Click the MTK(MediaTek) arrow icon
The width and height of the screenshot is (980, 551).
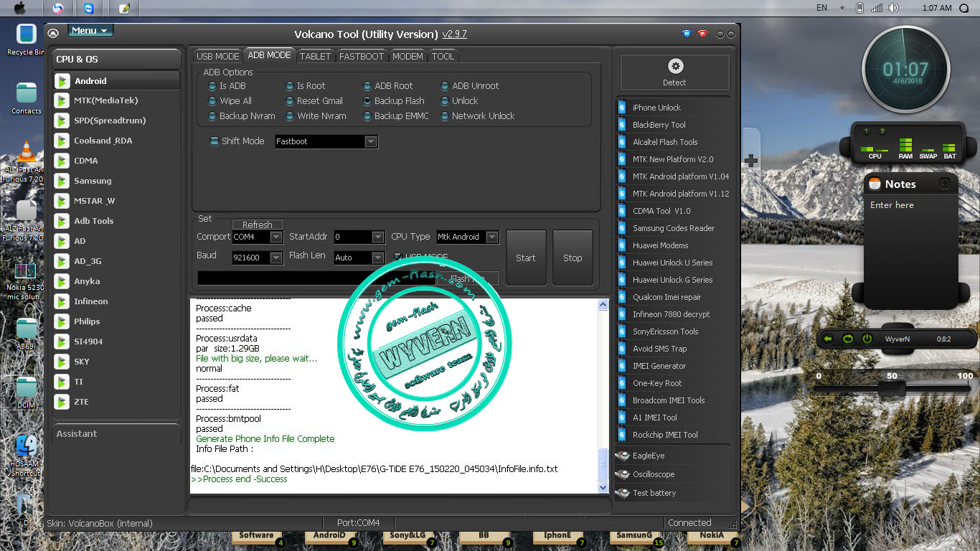[62, 101]
